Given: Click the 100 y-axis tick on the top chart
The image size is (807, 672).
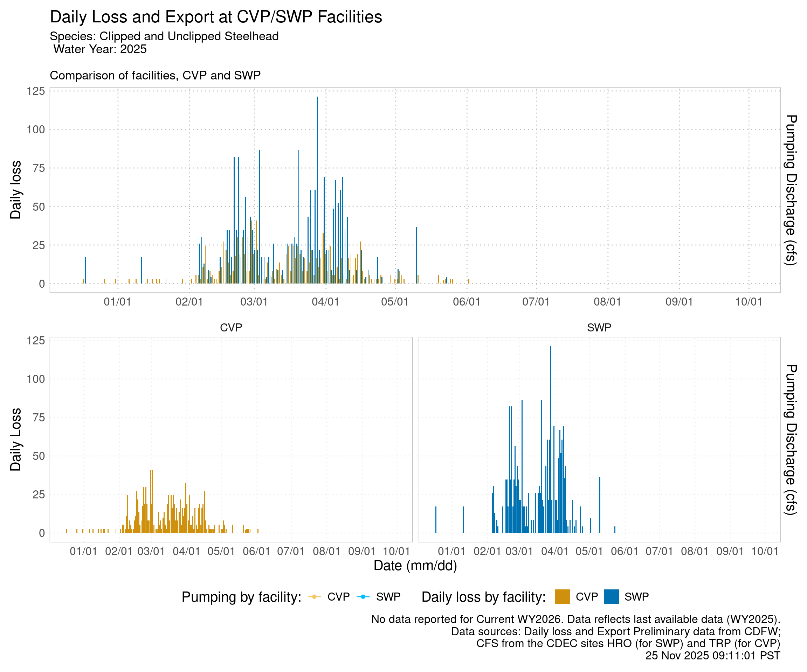Looking at the screenshot, I should [36, 129].
